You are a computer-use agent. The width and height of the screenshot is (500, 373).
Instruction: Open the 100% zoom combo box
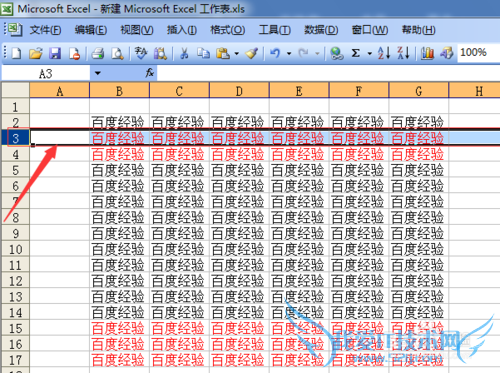click(x=479, y=52)
